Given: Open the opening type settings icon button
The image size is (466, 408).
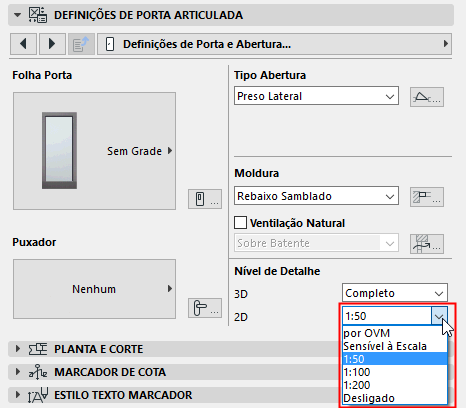Looking at the screenshot, I should pos(427,97).
